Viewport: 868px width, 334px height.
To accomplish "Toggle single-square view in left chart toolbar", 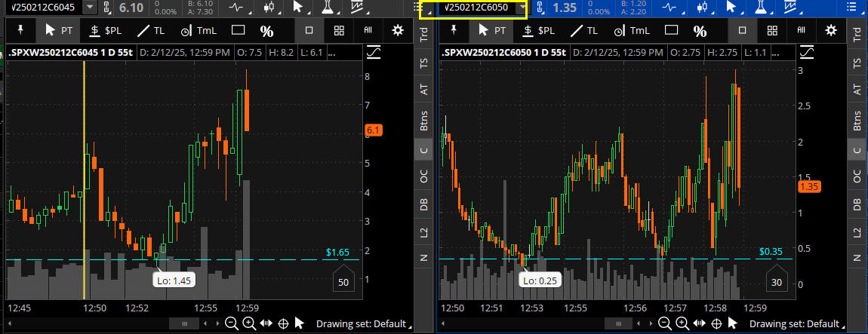I will pos(309,30).
